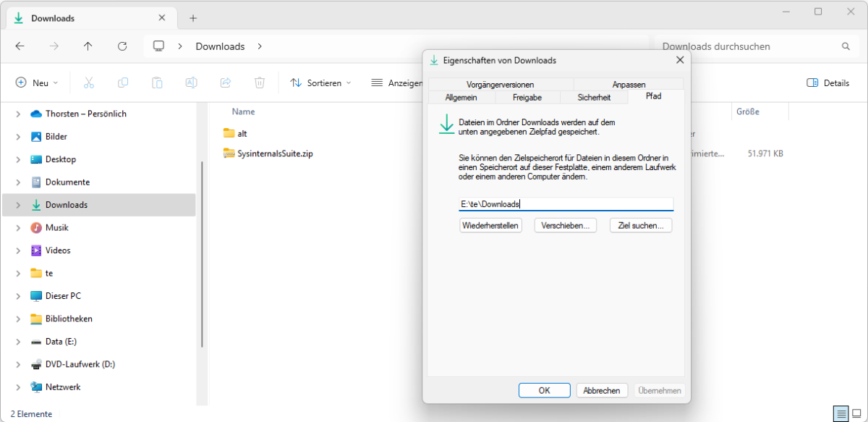This screenshot has width=868, height=422.
Task: Select the SysinternalsSuite.zip file
Action: tap(274, 153)
